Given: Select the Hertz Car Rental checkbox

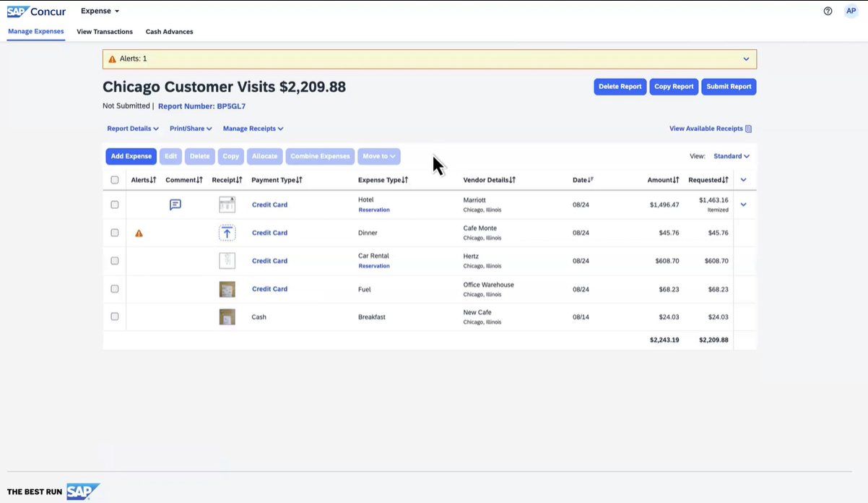Looking at the screenshot, I should [114, 261].
